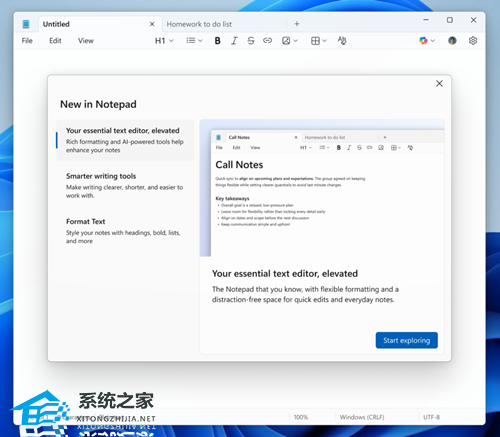Screen dimensions: 500x437
Task: Click Windows (CRLF) line ending status
Action: [362, 417]
